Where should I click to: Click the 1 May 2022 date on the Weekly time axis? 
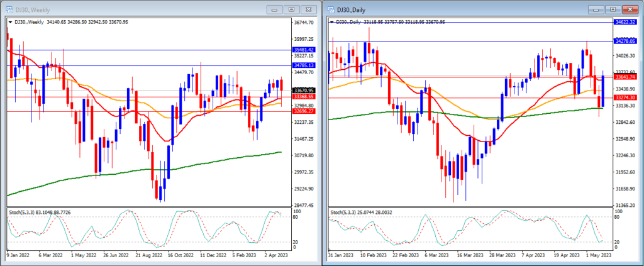[x=84, y=255]
